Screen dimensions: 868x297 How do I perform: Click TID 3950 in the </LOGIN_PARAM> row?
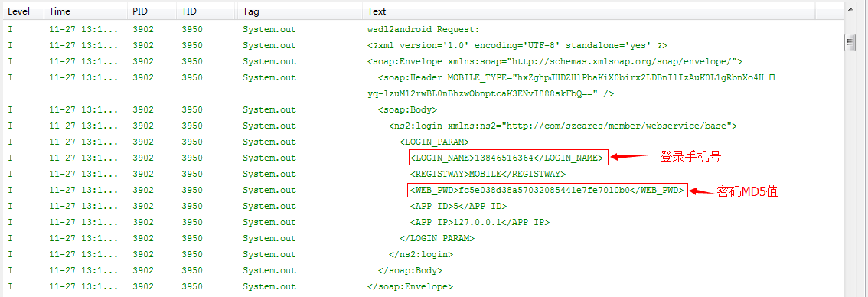click(192, 238)
